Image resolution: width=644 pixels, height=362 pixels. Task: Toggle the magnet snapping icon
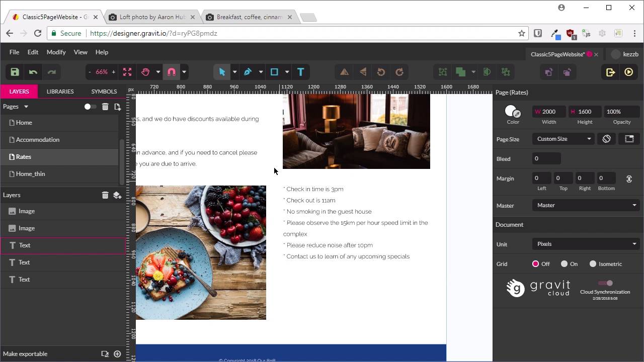172,72
